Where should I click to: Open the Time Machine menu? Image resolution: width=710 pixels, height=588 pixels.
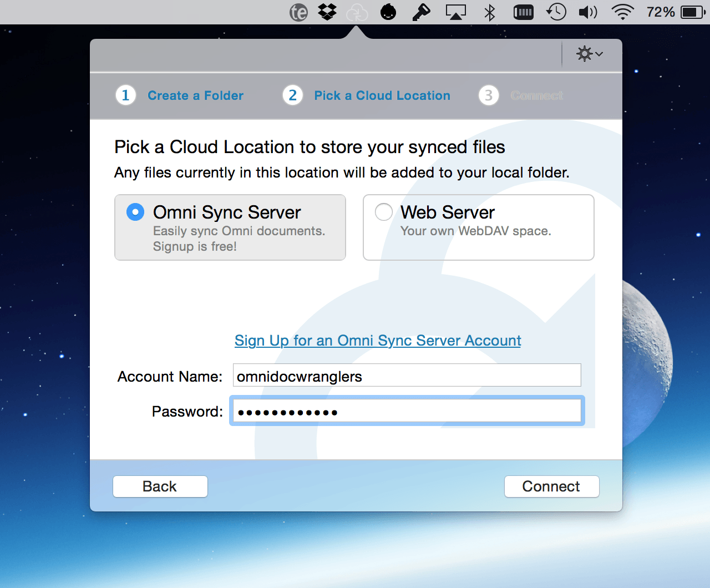pyautogui.click(x=556, y=12)
